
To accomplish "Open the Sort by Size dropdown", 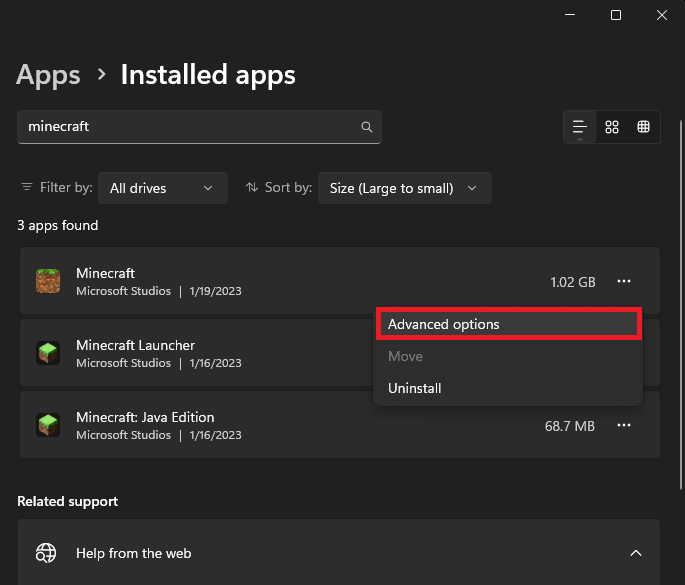I will point(404,188).
